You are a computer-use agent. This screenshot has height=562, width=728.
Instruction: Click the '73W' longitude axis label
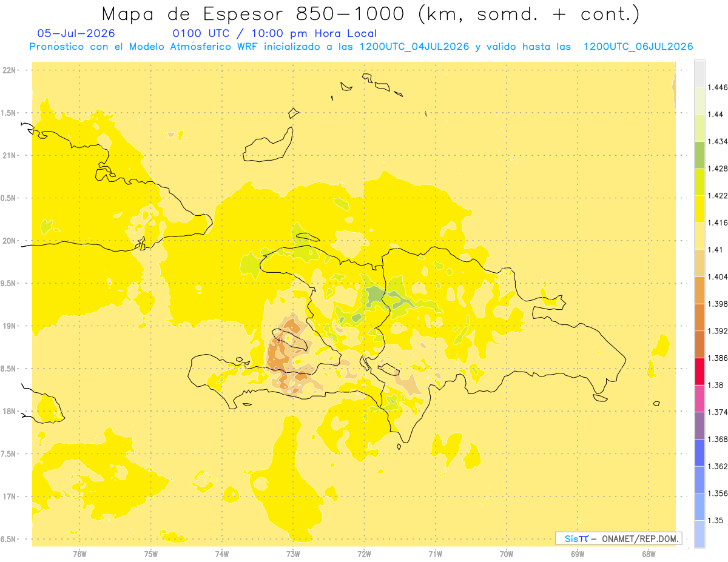pyautogui.click(x=293, y=554)
